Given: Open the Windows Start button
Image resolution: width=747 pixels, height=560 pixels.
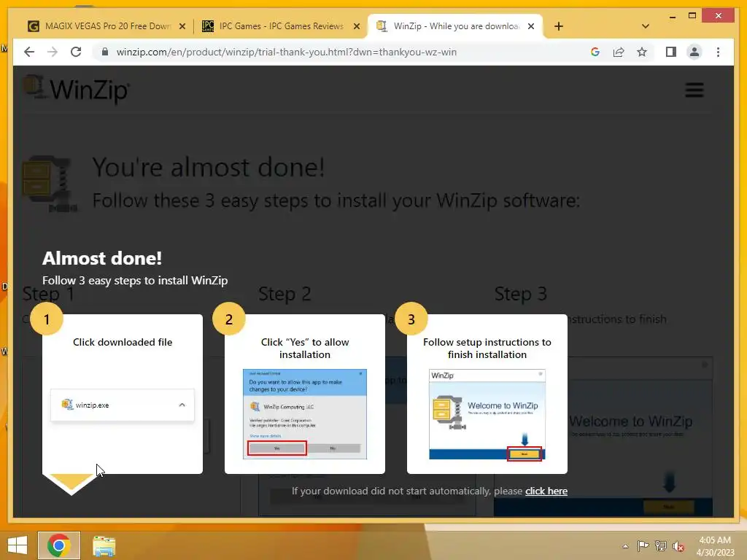Looking at the screenshot, I should (x=18, y=545).
